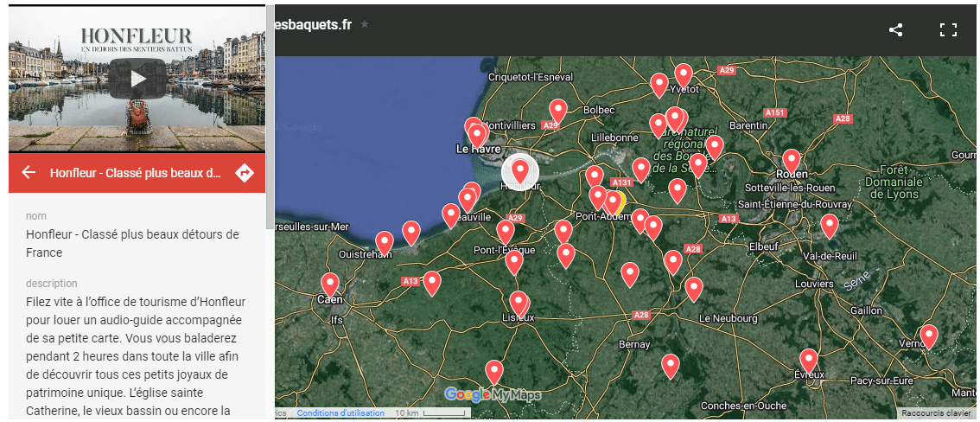Open the map in fullscreen
This screenshot has height=422, width=980.
tap(948, 30)
